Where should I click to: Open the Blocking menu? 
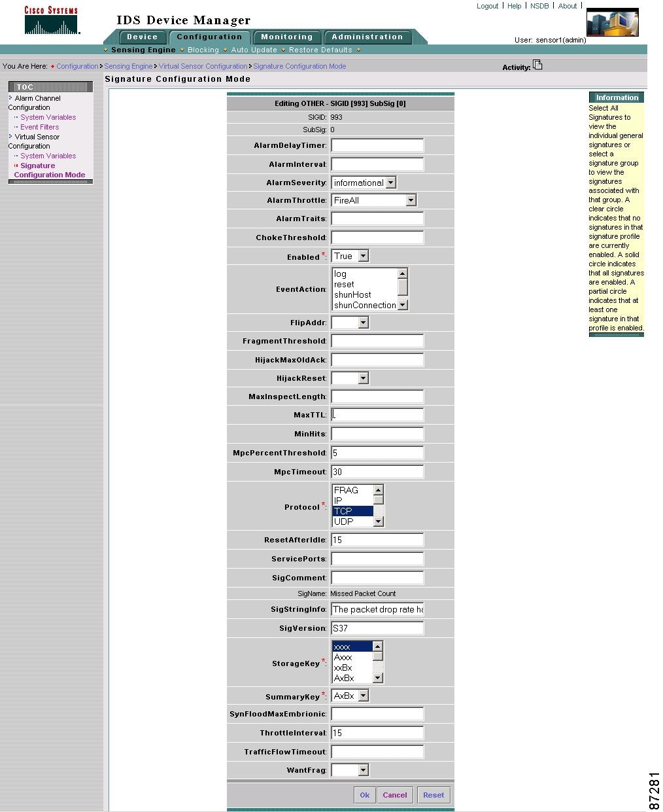pos(203,50)
